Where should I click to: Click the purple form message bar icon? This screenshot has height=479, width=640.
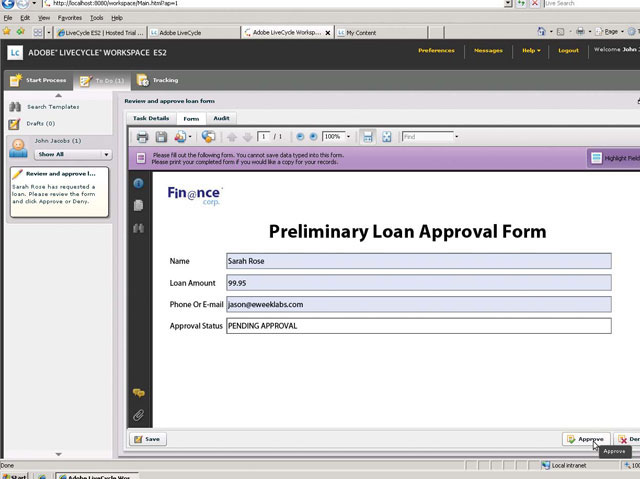141,158
